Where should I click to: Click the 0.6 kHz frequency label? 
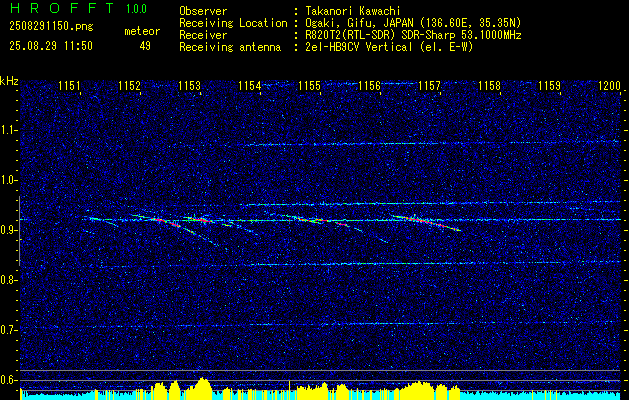pyautogui.click(x=8, y=380)
